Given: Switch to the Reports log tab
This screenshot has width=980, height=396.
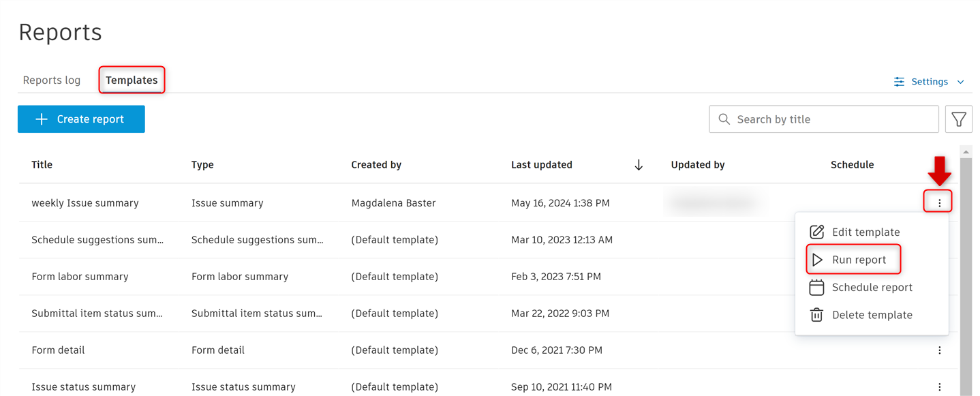Looking at the screenshot, I should coord(52,80).
